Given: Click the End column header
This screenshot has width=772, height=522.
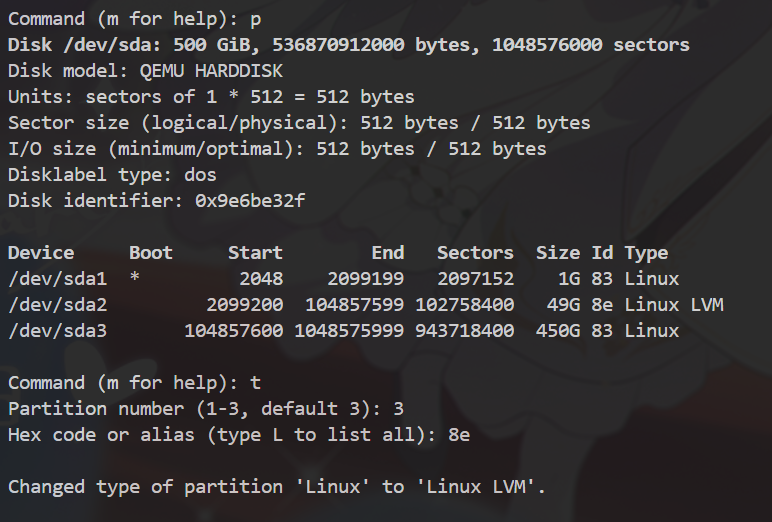Looking at the screenshot, I should 387,253.
